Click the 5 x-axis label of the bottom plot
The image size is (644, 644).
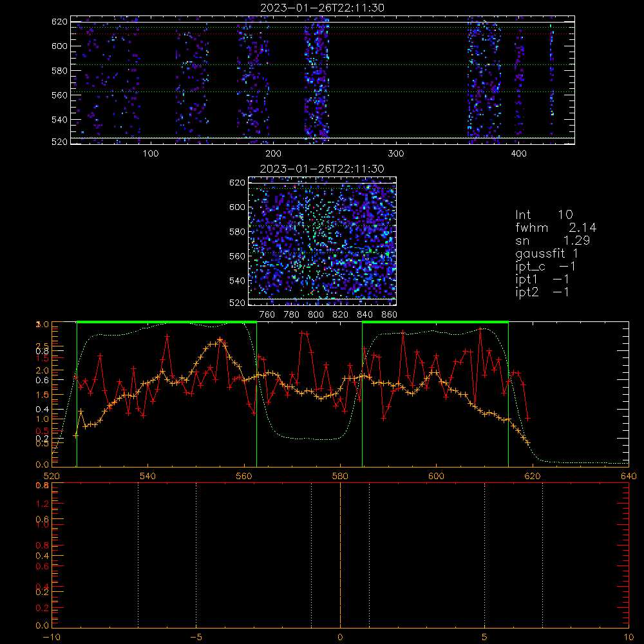[485, 637]
